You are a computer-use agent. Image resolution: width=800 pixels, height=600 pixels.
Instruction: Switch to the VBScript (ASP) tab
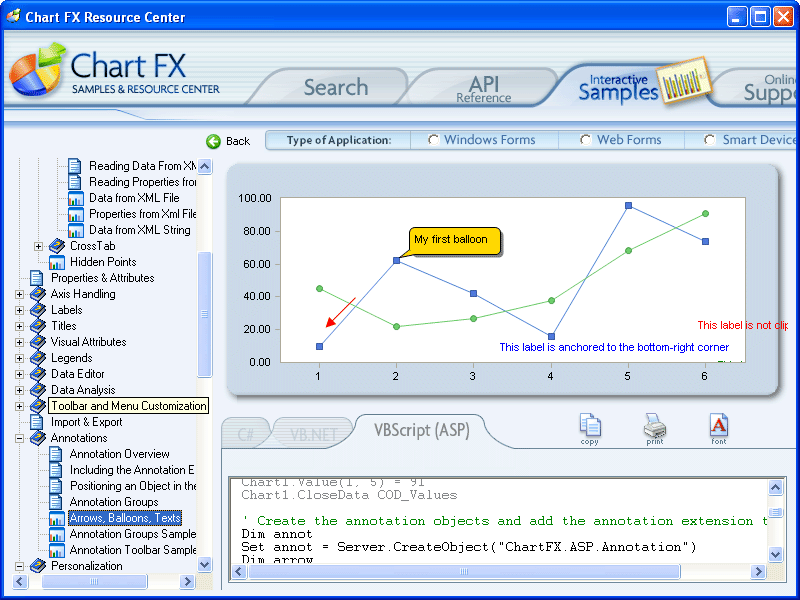pyautogui.click(x=420, y=430)
